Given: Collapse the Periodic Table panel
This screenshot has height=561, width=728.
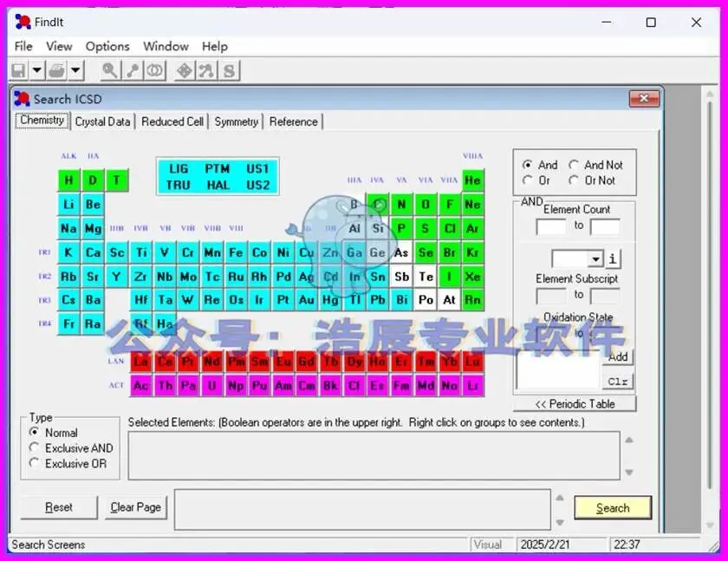Looking at the screenshot, I should pyautogui.click(x=575, y=403).
